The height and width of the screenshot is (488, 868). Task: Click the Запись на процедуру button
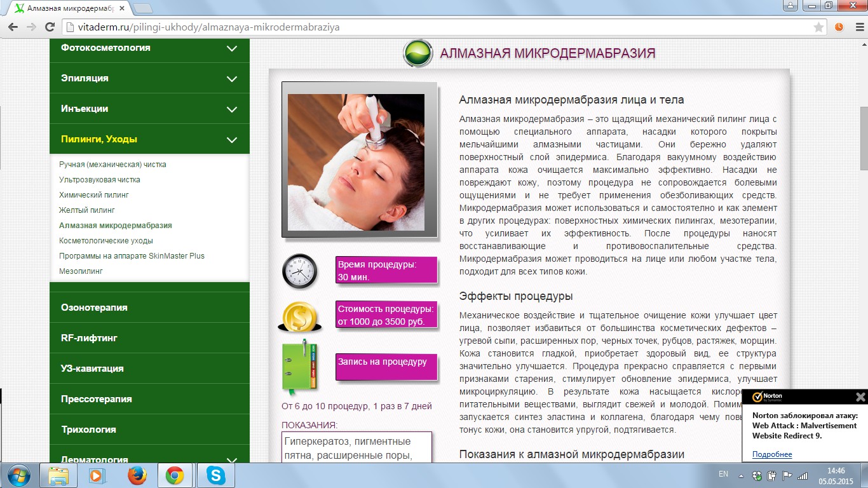click(x=386, y=367)
